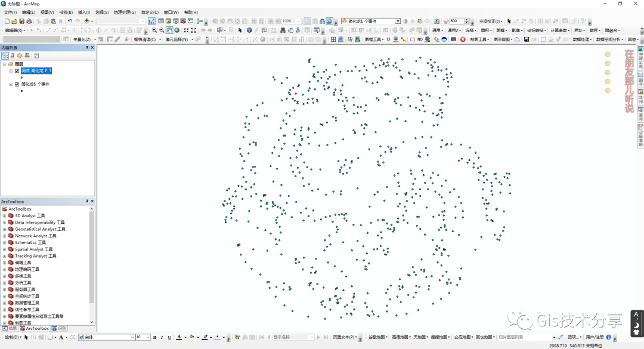The image size is (644, 349).
Task: Open the 地理处理(G) menu
Action: (x=125, y=12)
